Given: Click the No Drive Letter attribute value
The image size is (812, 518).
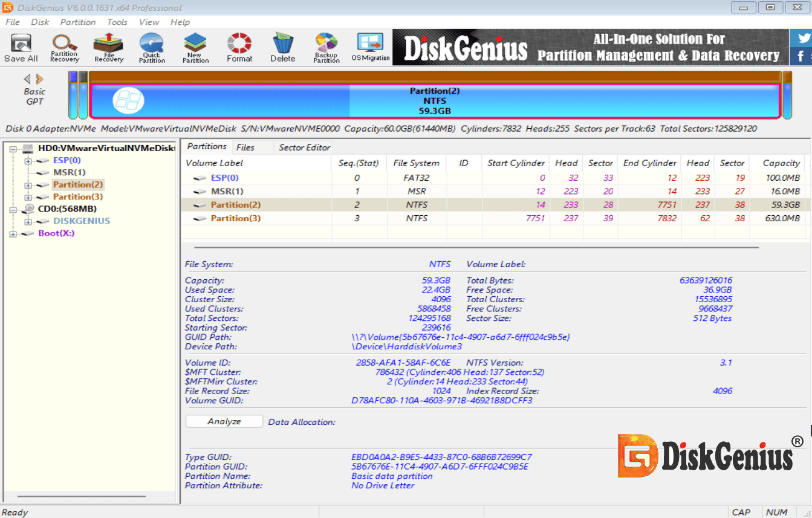Looking at the screenshot, I should coord(383,485).
